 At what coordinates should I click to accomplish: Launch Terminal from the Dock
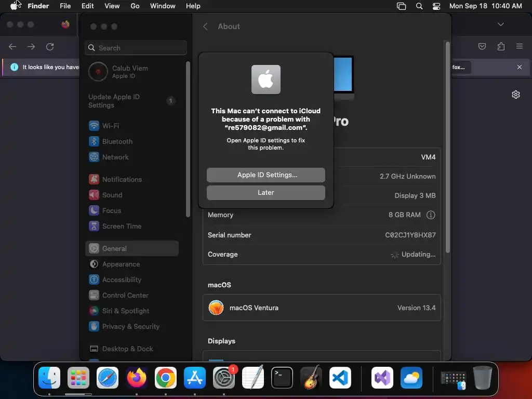(282, 378)
